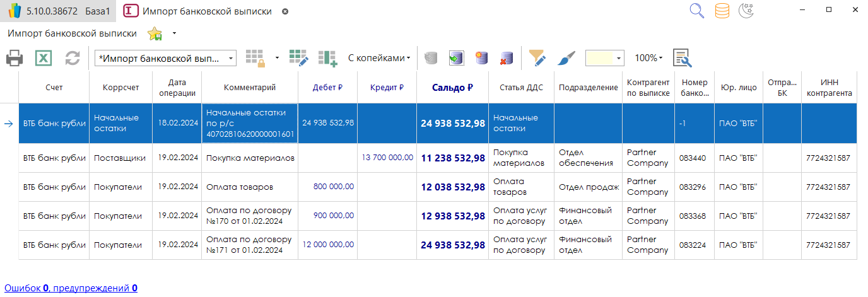Open the 100% zoom dropdown
The height and width of the screenshot is (297, 868).
648,58
